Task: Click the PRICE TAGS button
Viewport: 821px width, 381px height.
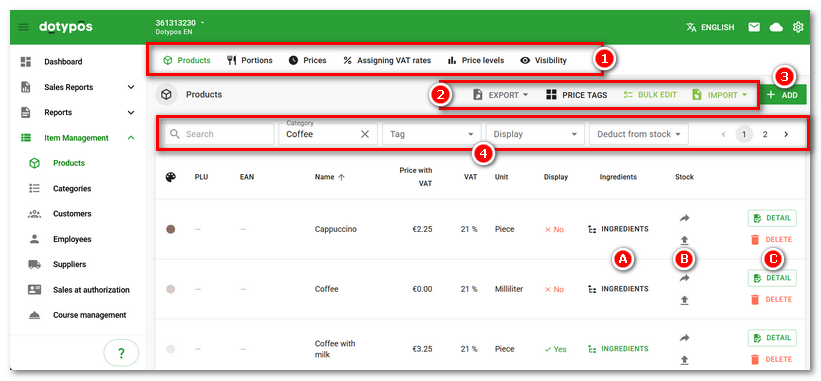Action: click(x=576, y=95)
